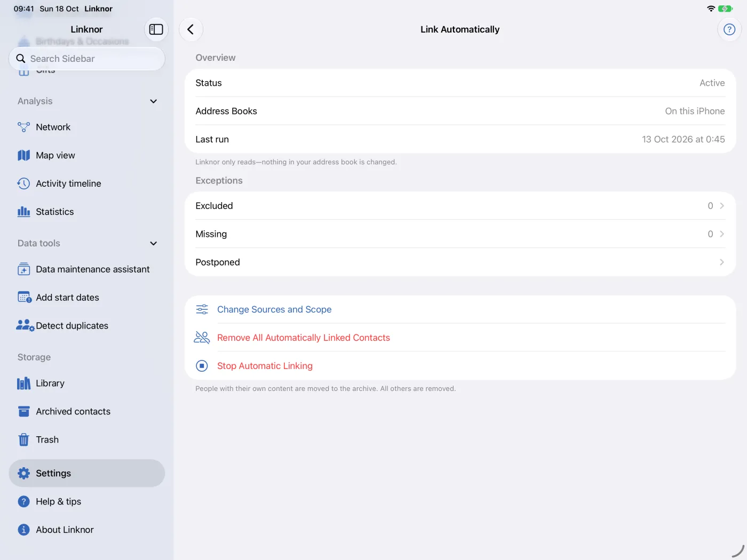The width and height of the screenshot is (747, 560).
Task: Open the Excluded exceptions list
Action: (x=460, y=206)
